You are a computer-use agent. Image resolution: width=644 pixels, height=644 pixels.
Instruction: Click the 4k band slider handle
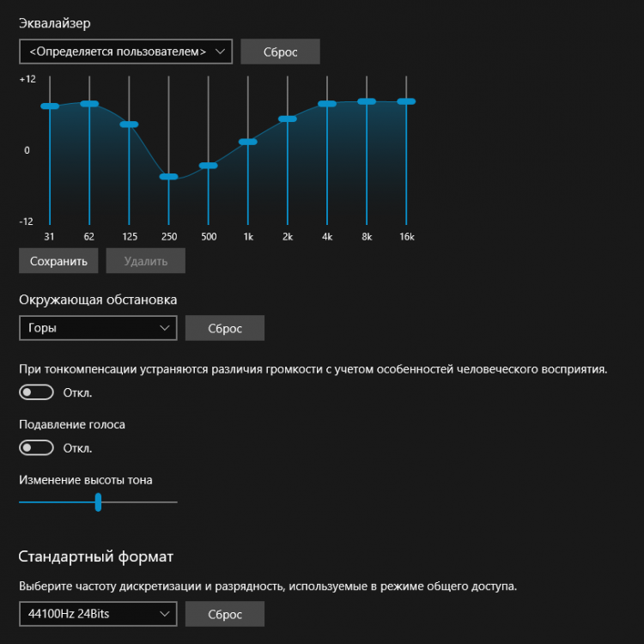[327, 104]
